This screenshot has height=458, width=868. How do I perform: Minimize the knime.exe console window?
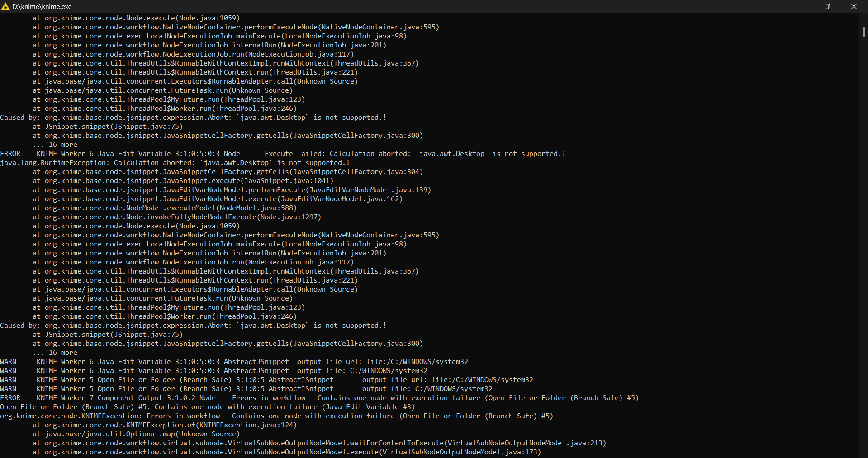(801, 6)
